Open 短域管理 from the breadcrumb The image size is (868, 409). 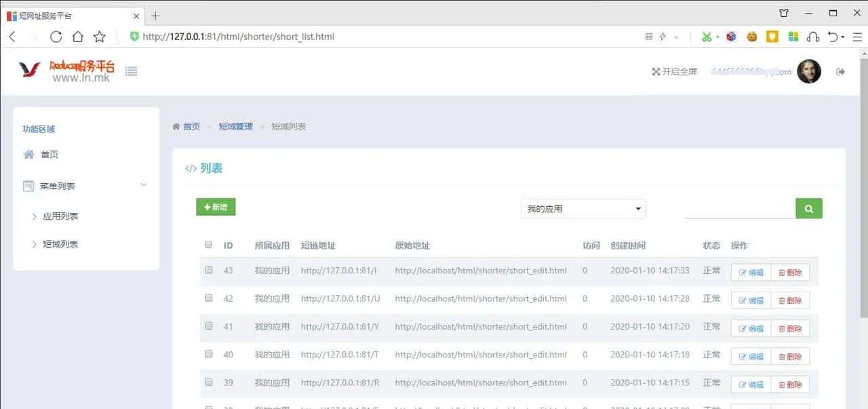tap(235, 126)
